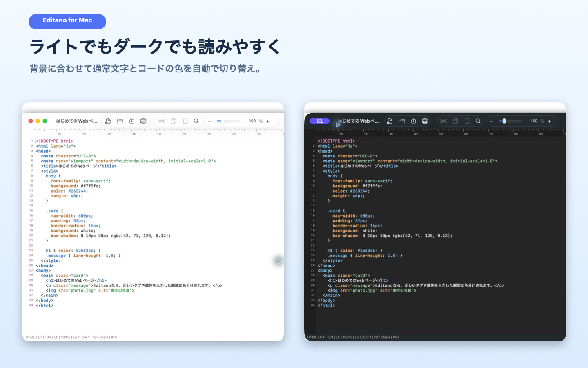Click the copy icon in light window
Image resolution: width=588 pixels, height=368 pixels.
click(x=174, y=121)
